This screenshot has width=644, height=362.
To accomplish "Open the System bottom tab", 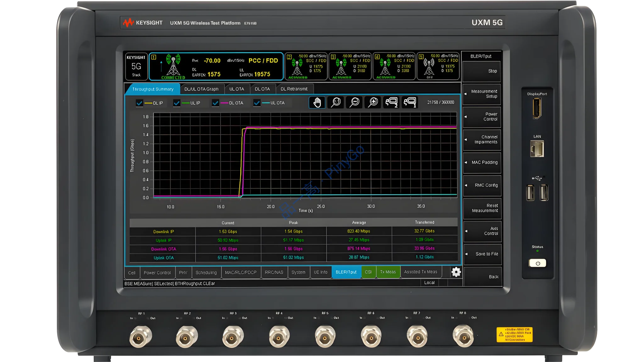I will [298, 272].
